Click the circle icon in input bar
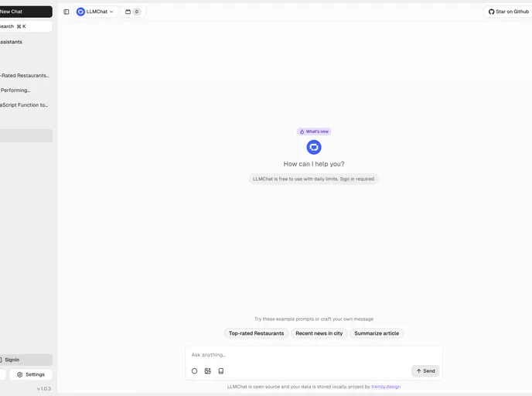The height and width of the screenshot is (396, 532). 194,371
